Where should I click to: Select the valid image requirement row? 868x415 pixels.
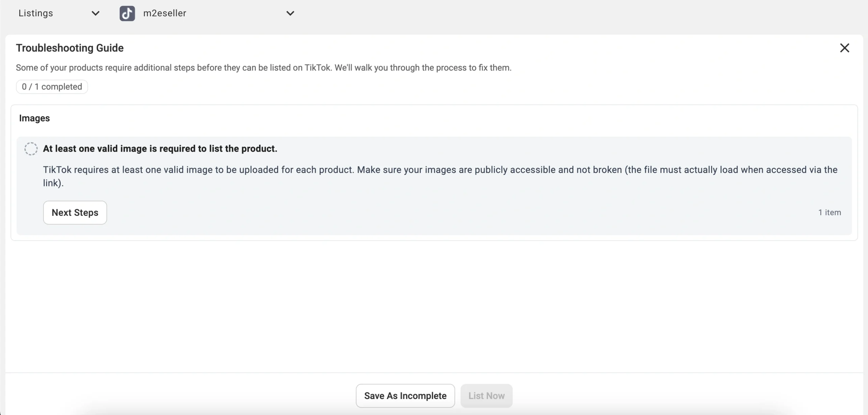(160, 149)
